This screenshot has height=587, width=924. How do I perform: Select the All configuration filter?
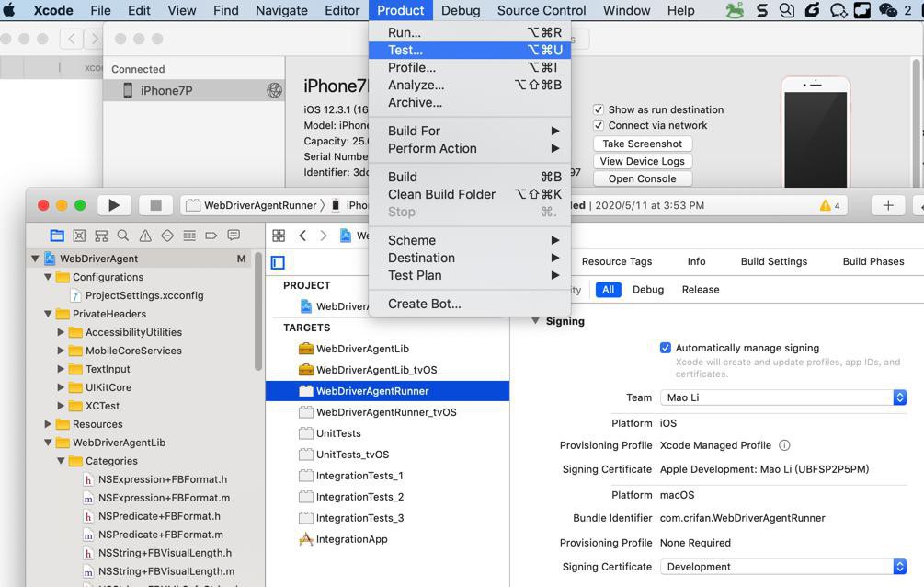pyautogui.click(x=608, y=290)
